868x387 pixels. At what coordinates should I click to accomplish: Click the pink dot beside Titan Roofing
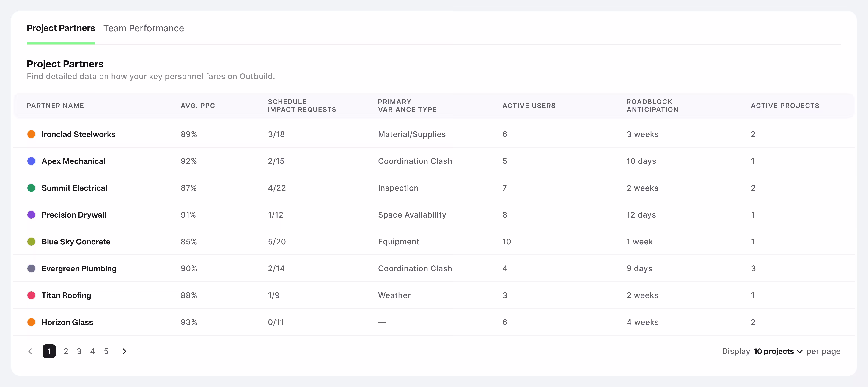31,295
